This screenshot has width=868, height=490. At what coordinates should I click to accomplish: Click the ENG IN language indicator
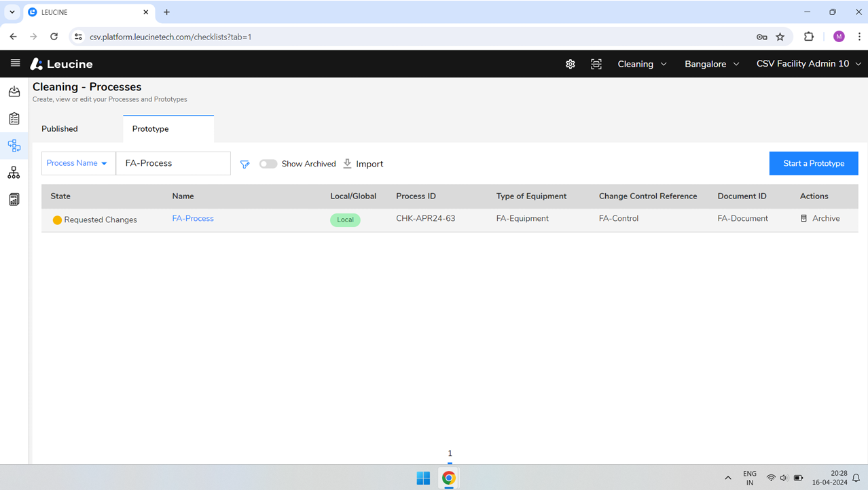pyautogui.click(x=750, y=478)
